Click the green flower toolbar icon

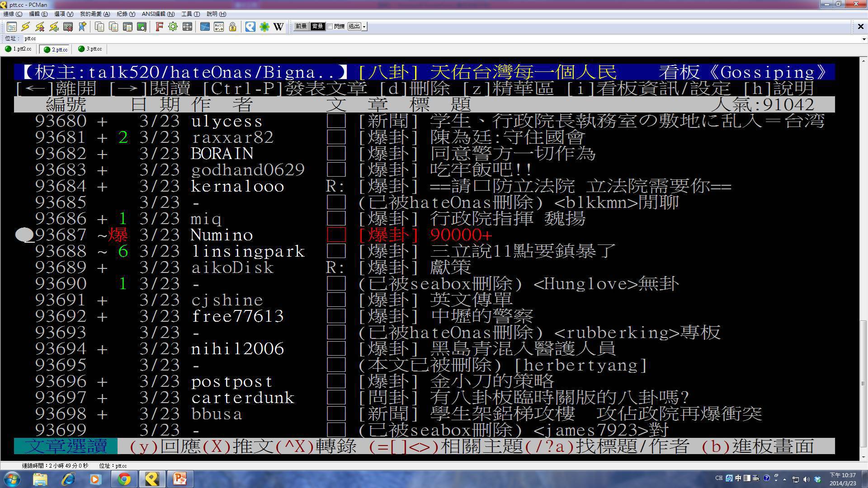(x=264, y=27)
